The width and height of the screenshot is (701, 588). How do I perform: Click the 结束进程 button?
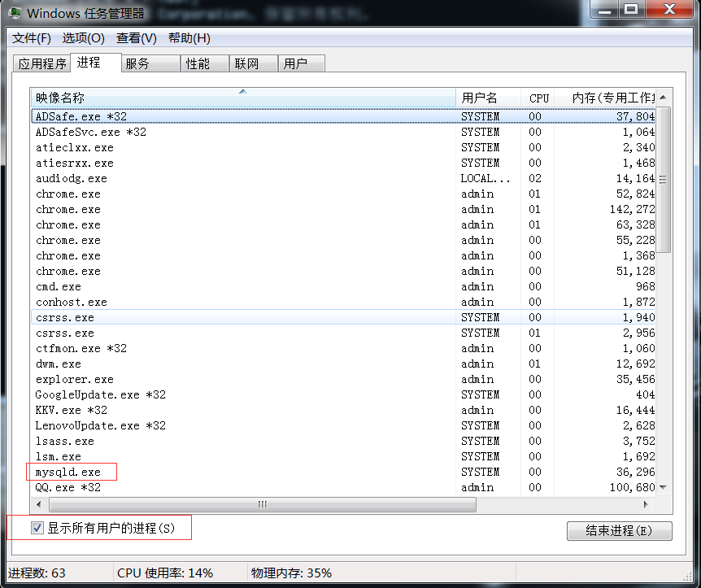[619, 531]
